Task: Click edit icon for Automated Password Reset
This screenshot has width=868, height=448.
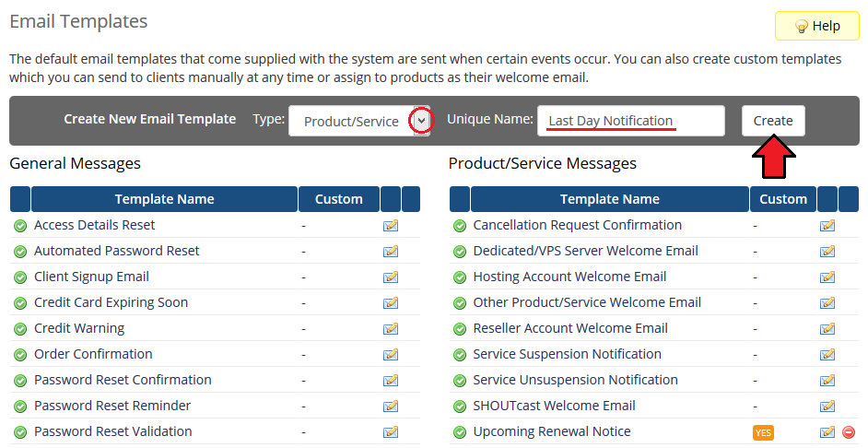Action: [x=391, y=252]
